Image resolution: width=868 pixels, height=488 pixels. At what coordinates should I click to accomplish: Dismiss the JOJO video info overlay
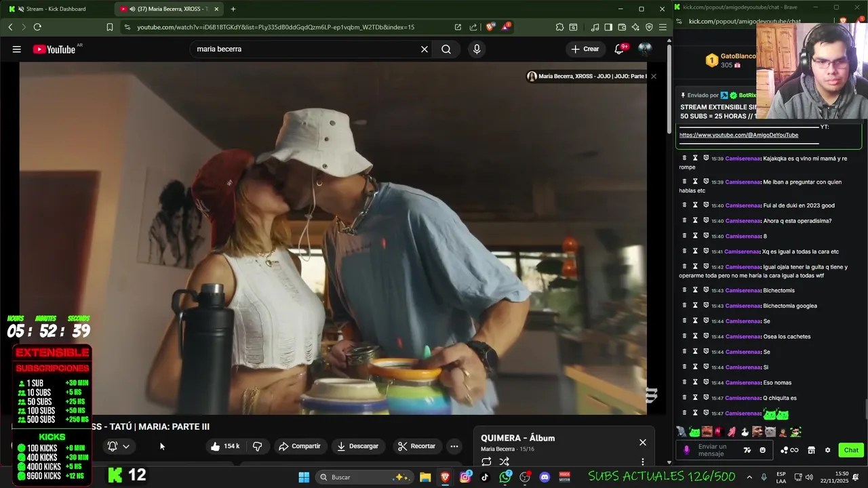(x=654, y=77)
